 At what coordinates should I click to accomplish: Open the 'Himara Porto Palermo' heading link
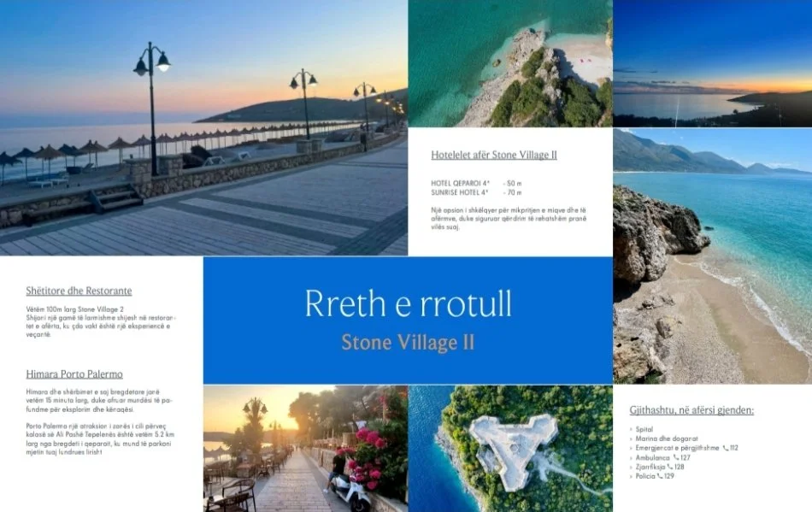(74, 374)
